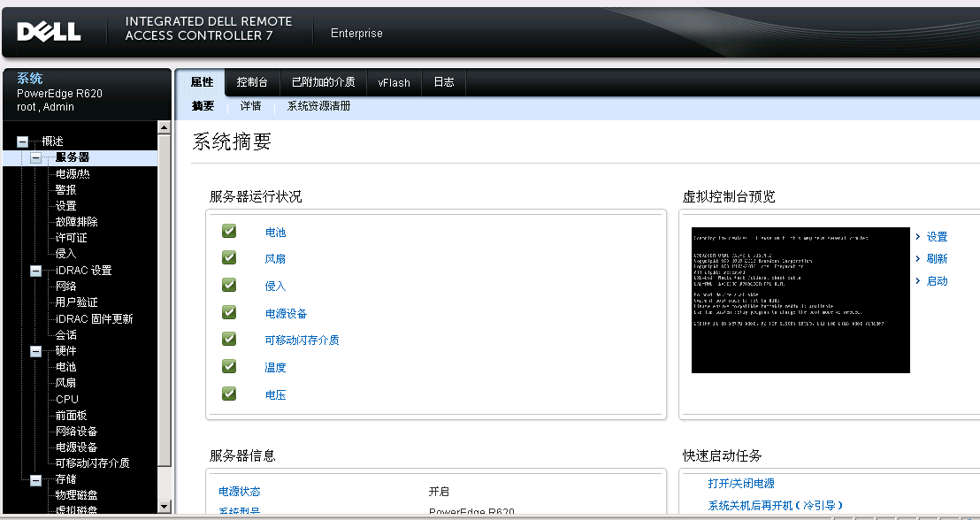Click the tree scrollbar up arrow
The width and height of the screenshot is (980, 520).
[x=165, y=126]
